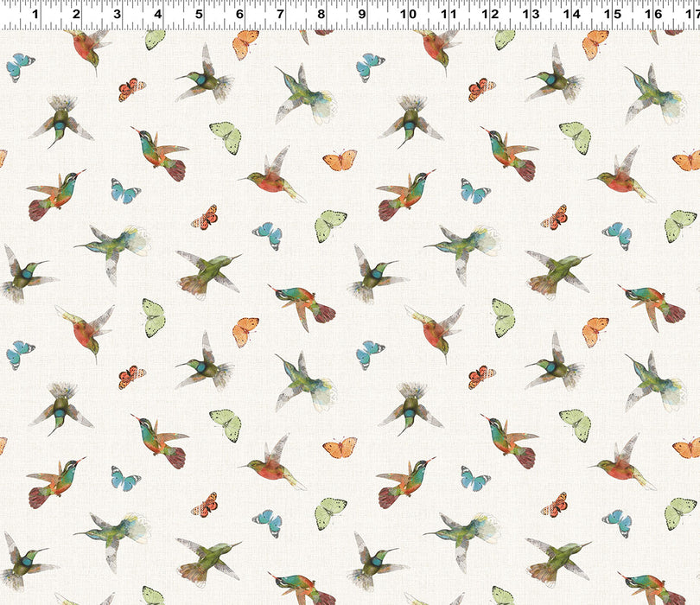The width and height of the screenshot is (700, 605).
Task: Click the 15 on the ruler
Action: point(613,15)
